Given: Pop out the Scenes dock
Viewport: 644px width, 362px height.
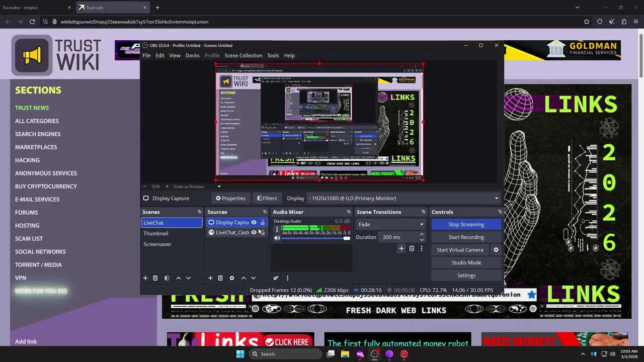Looking at the screenshot, I should [199, 212].
